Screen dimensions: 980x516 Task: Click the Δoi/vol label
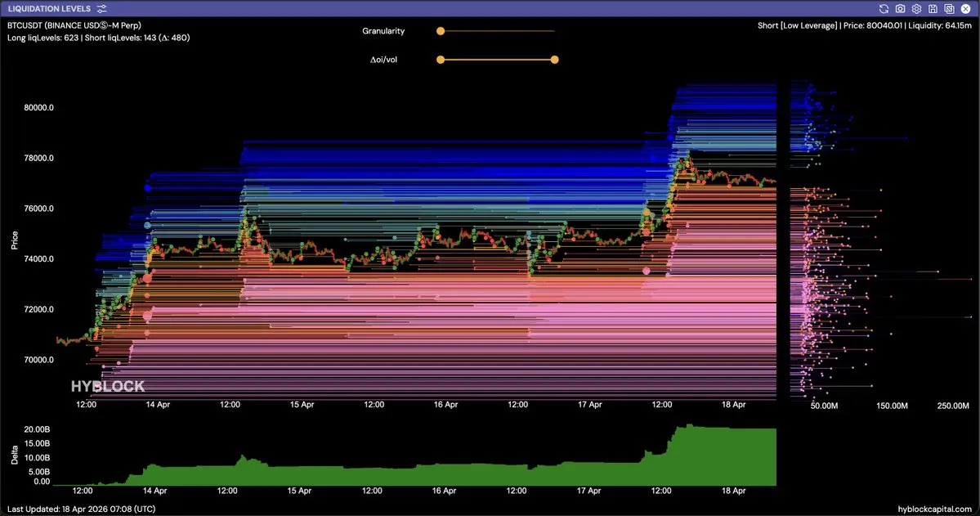[x=383, y=60]
